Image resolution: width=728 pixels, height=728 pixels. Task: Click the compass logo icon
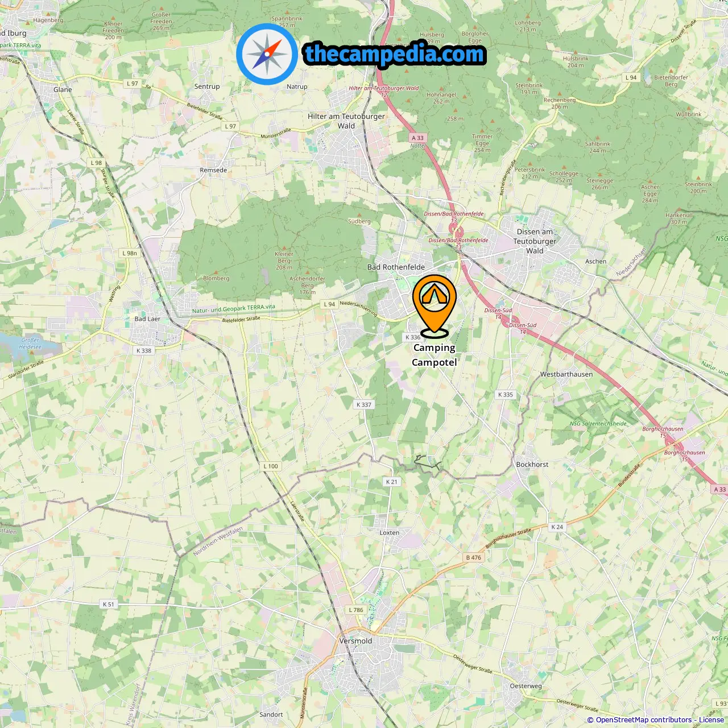(267, 55)
